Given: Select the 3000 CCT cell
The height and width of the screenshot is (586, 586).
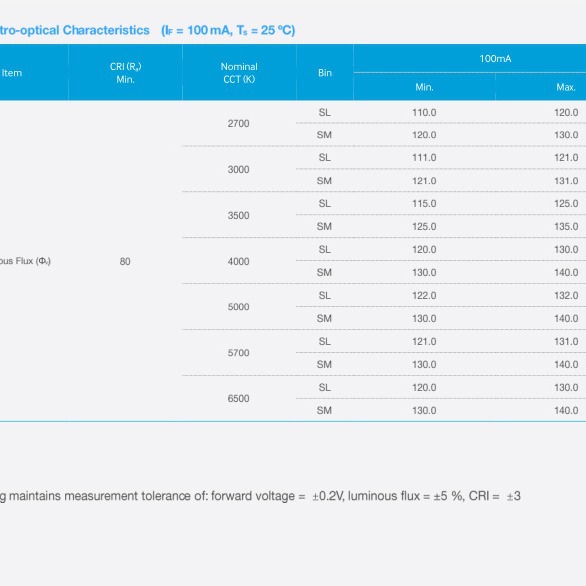Looking at the screenshot, I should (238, 169).
